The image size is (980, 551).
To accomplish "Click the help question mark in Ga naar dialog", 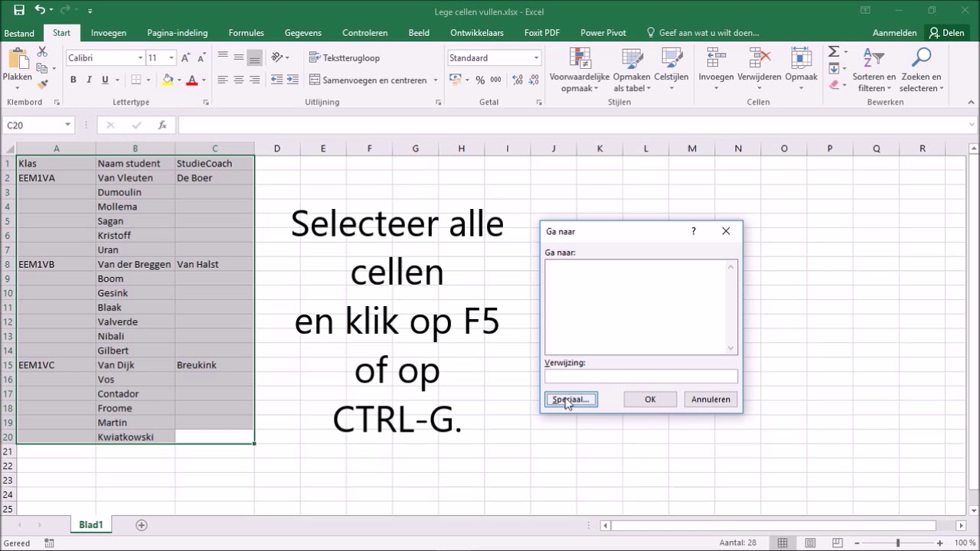I will pos(694,231).
